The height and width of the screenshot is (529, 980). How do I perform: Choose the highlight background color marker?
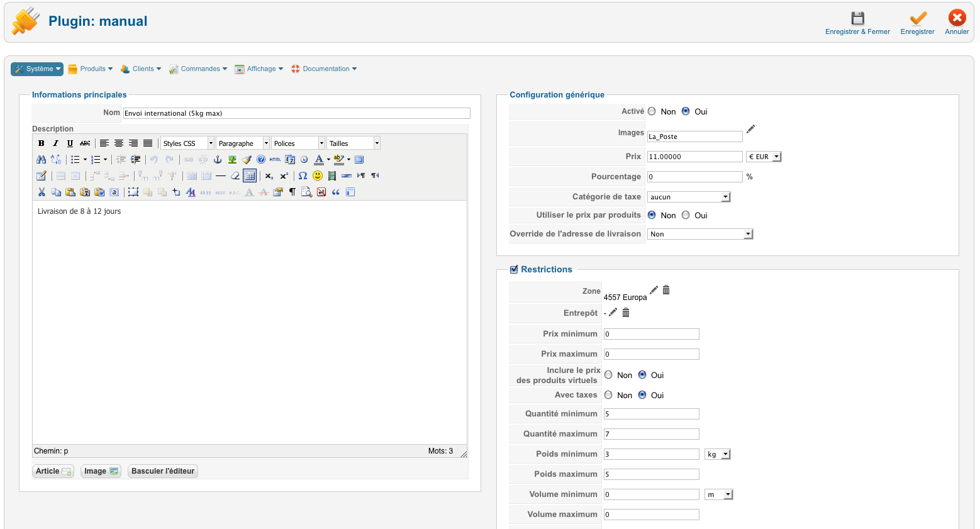pos(339,160)
